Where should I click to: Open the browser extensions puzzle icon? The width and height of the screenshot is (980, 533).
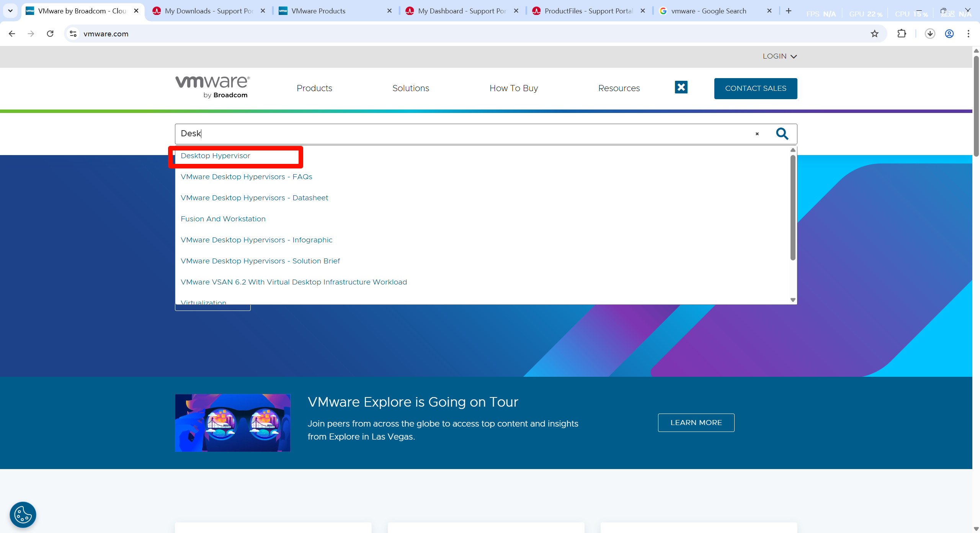pos(902,34)
